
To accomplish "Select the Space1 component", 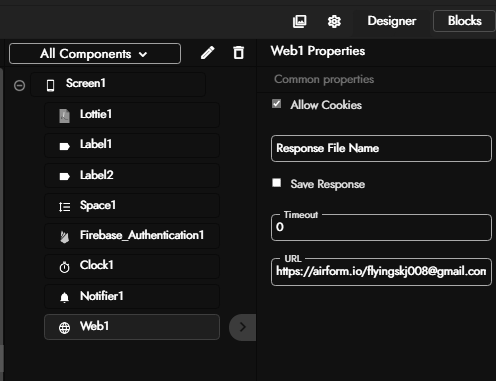I will click(x=132, y=205).
